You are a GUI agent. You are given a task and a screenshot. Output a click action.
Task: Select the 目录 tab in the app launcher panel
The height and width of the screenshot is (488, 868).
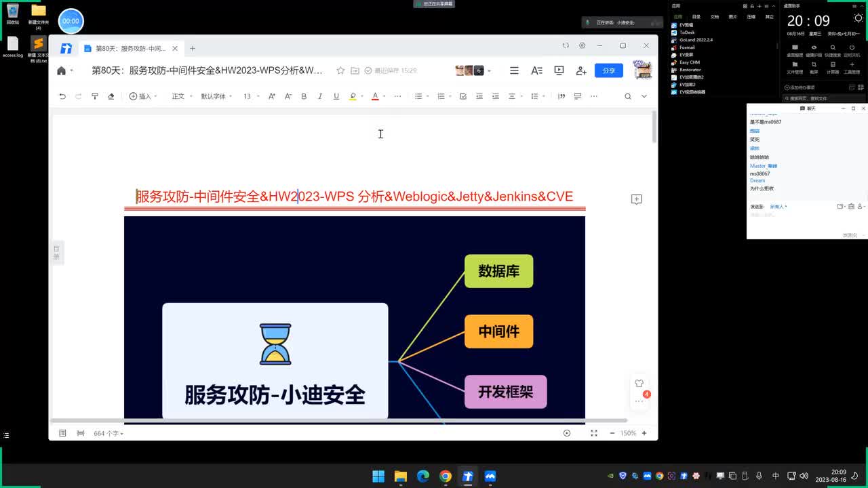pos(696,16)
